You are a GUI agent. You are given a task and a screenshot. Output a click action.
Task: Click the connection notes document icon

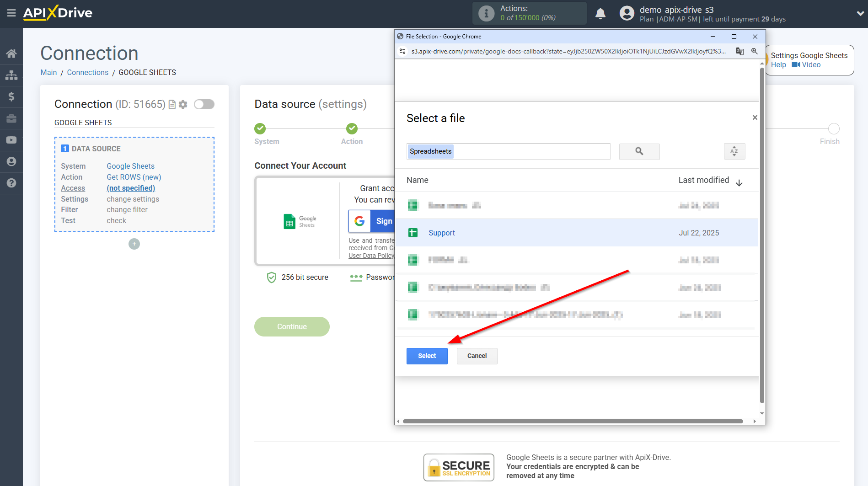(x=172, y=105)
